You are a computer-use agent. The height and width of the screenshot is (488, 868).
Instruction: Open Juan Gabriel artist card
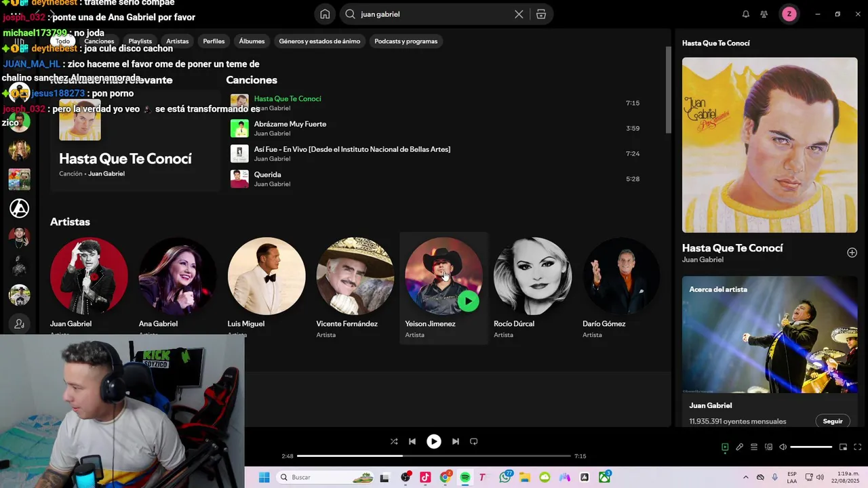tap(89, 287)
